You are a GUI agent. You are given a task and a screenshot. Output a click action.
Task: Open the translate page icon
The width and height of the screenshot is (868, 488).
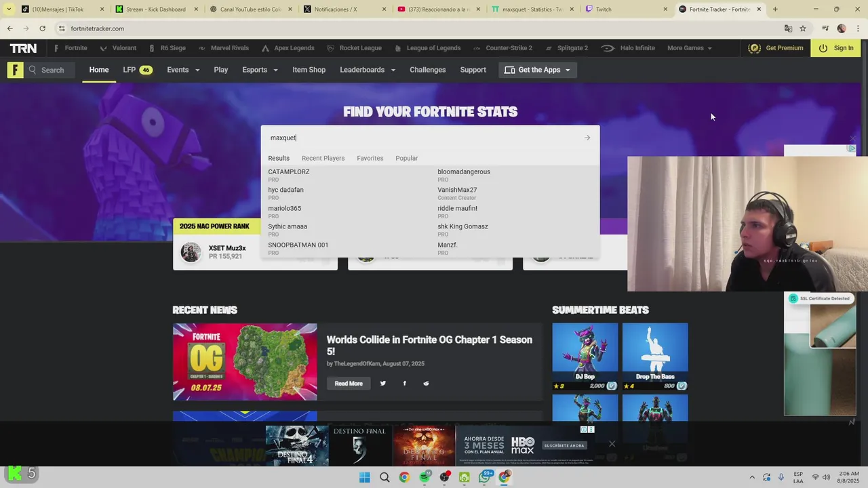[788, 28]
